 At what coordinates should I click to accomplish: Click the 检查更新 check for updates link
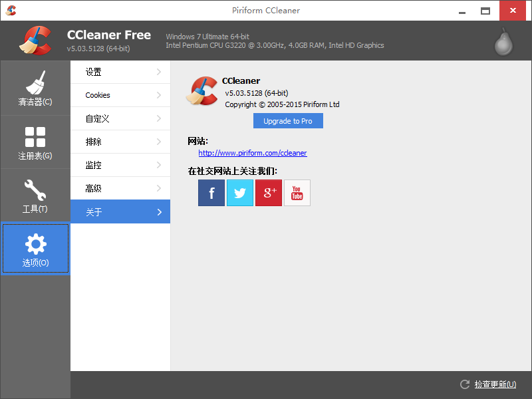point(495,384)
